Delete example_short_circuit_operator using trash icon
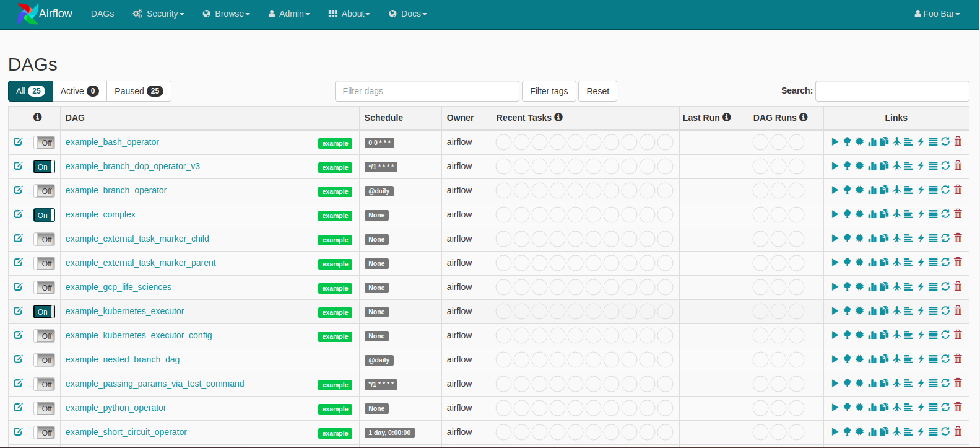Screen dimensions: 980x448 [958, 432]
